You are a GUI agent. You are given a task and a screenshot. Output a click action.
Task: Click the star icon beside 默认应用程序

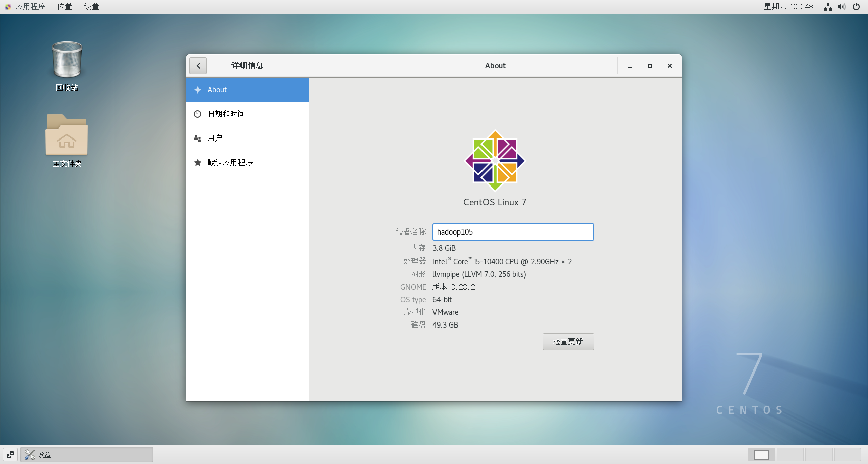[198, 163]
